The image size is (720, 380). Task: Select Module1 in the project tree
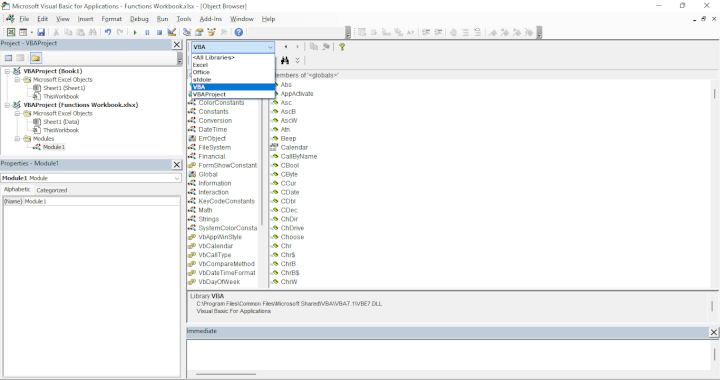54,147
